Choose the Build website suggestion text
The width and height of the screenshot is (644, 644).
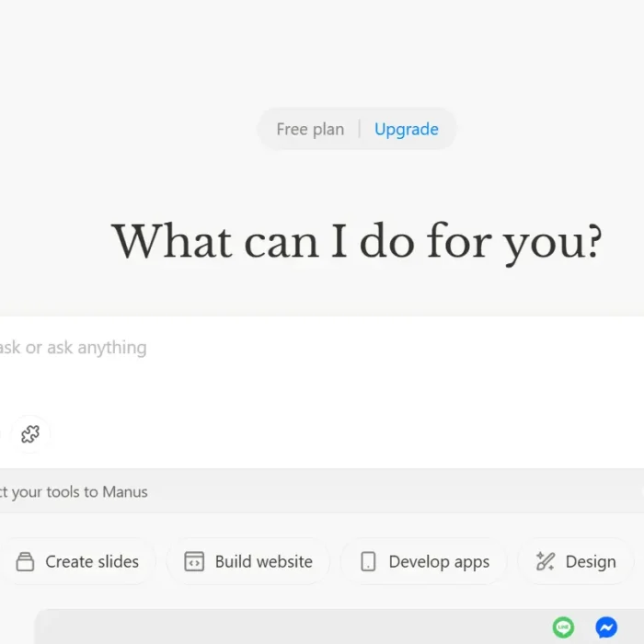click(264, 561)
